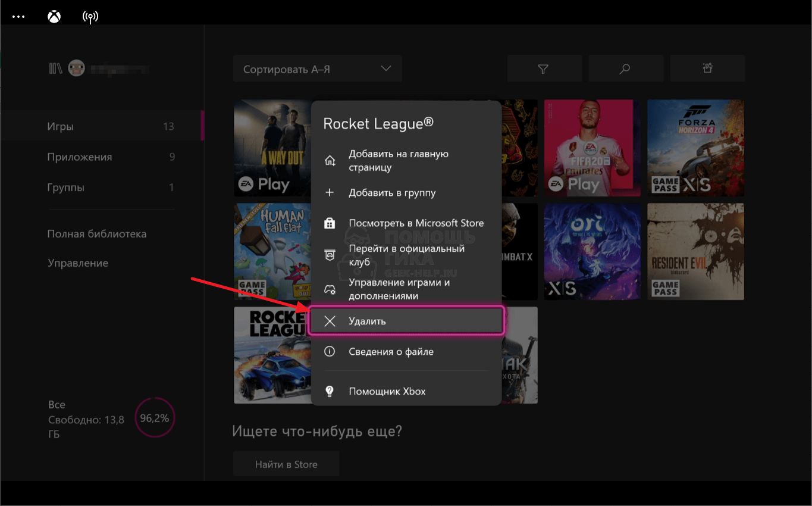
Task: Expand the Сортировать А–Я dropdown
Action: (x=318, y=69)
